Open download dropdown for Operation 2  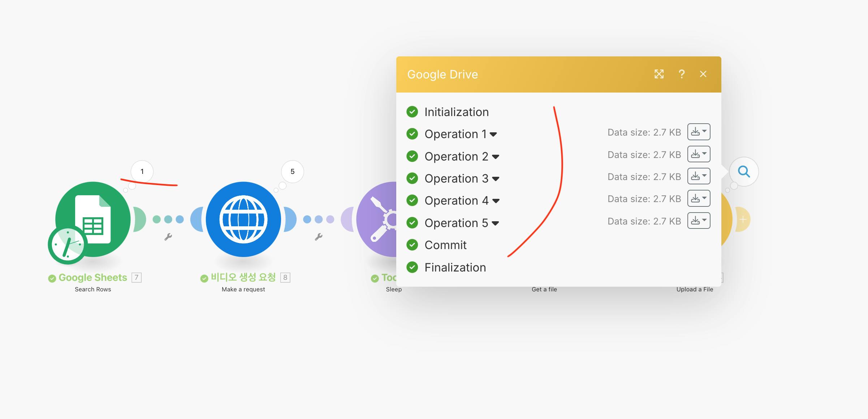coord(699,154)
